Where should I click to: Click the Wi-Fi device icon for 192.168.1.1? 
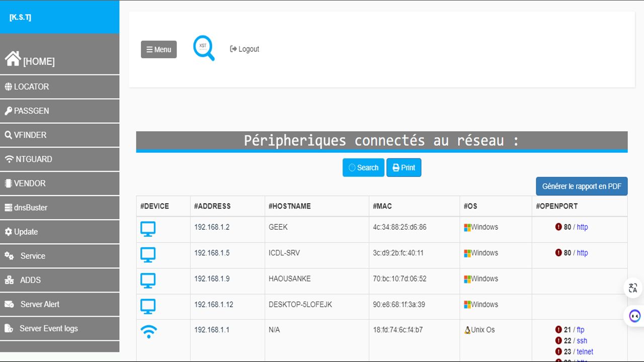148,331
